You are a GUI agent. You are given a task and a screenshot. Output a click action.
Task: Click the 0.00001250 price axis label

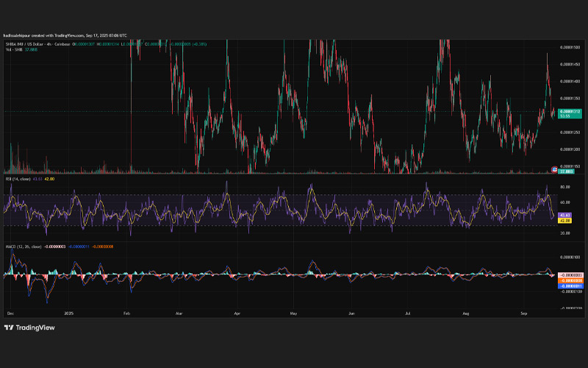point(570,132)
